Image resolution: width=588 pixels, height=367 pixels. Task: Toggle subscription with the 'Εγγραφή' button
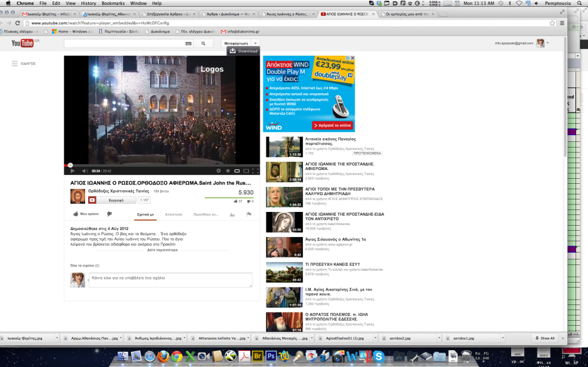[x=111, y=200]
